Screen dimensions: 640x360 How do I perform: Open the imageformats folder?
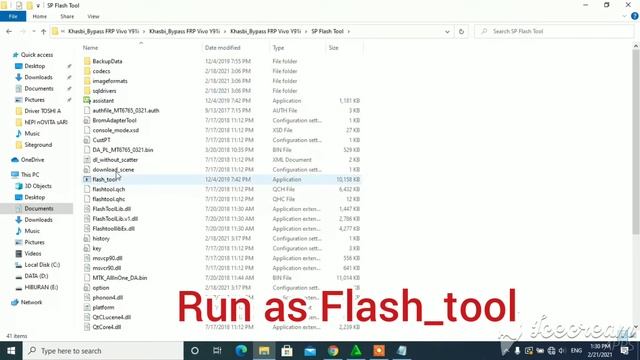click(110, 81)
